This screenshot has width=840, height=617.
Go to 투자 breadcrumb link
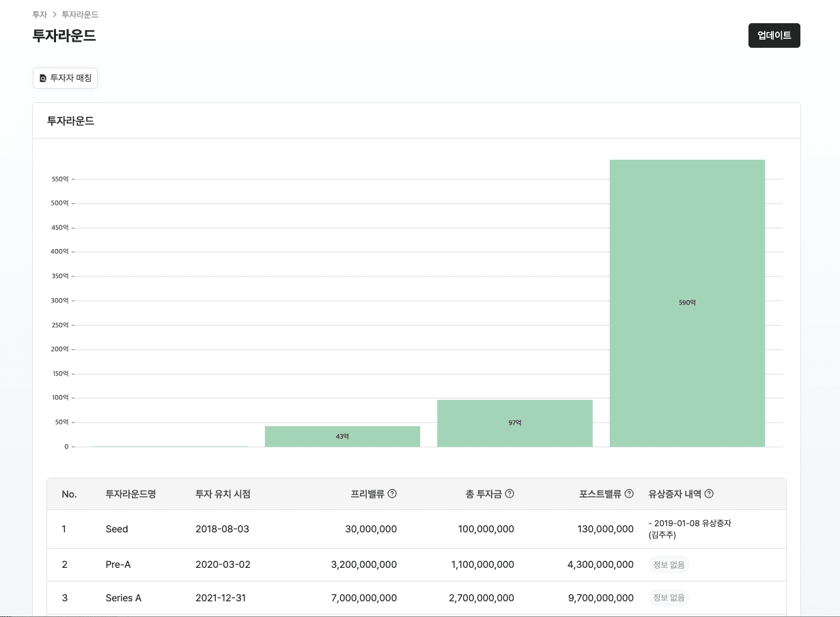[x=40, y=14]
